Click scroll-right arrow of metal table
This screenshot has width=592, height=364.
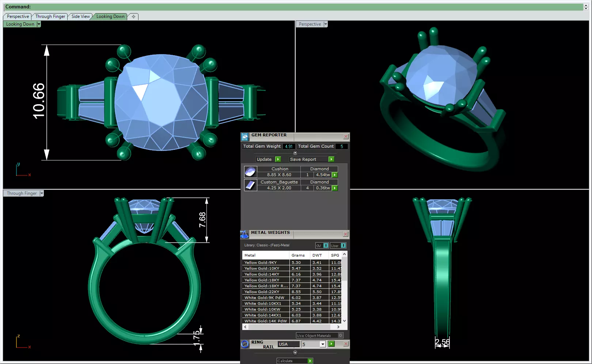(338, 327)
